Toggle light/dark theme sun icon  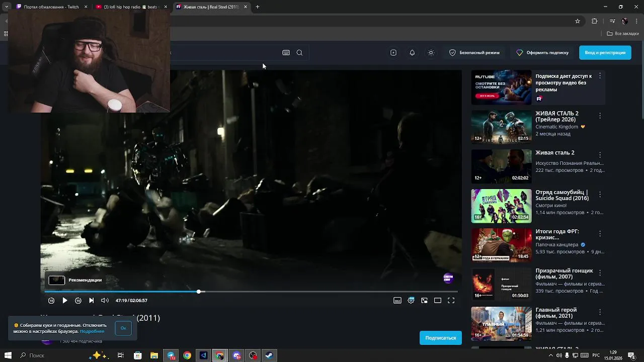coord(431,53)
